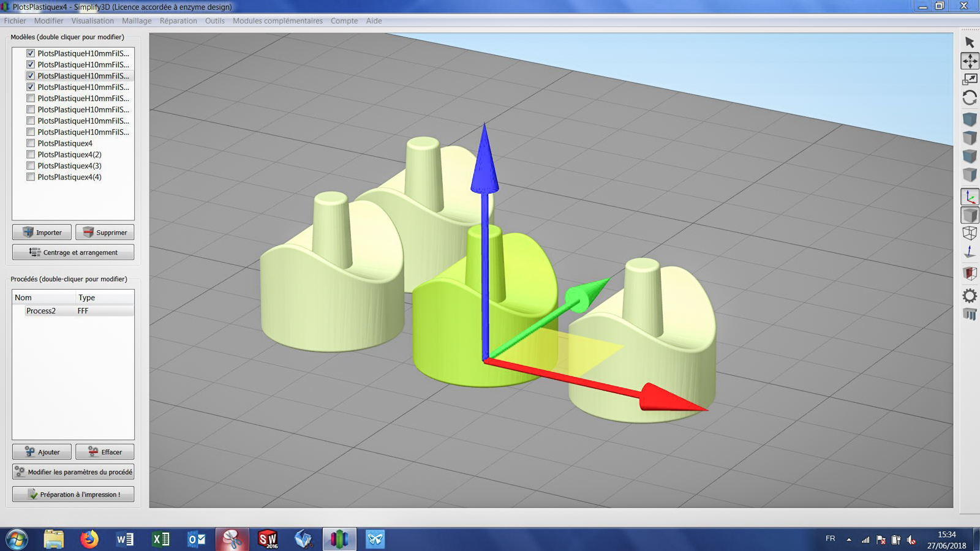This screenshot has height=551, width=980.
Task: Open process settings gear icon
Action: 970,296
